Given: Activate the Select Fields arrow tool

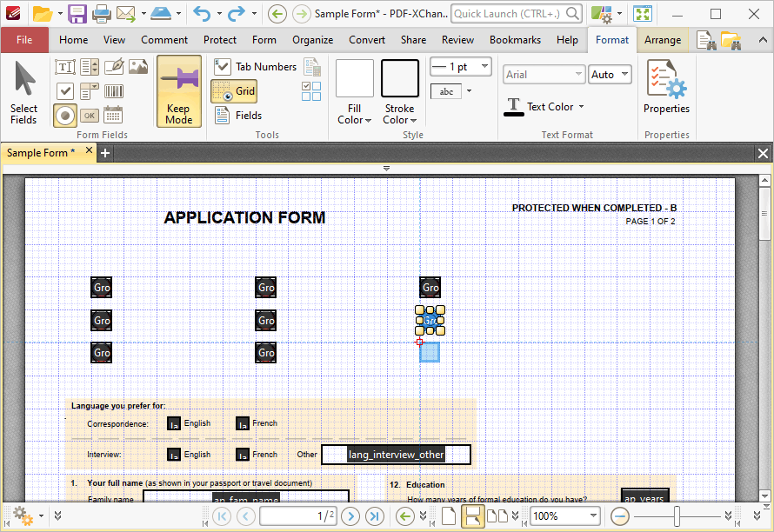Looking at the screenshot, I should (x=23, y=92).
